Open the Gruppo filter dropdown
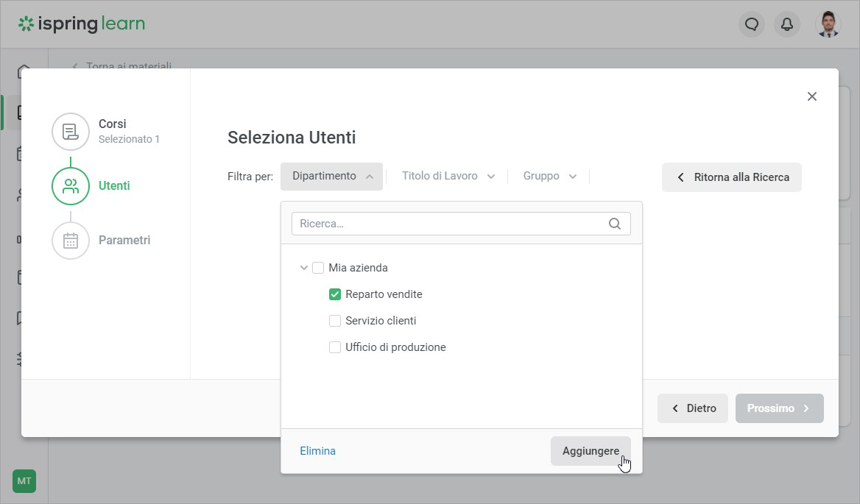Viewport: 860px width, 504px height. 549,177
